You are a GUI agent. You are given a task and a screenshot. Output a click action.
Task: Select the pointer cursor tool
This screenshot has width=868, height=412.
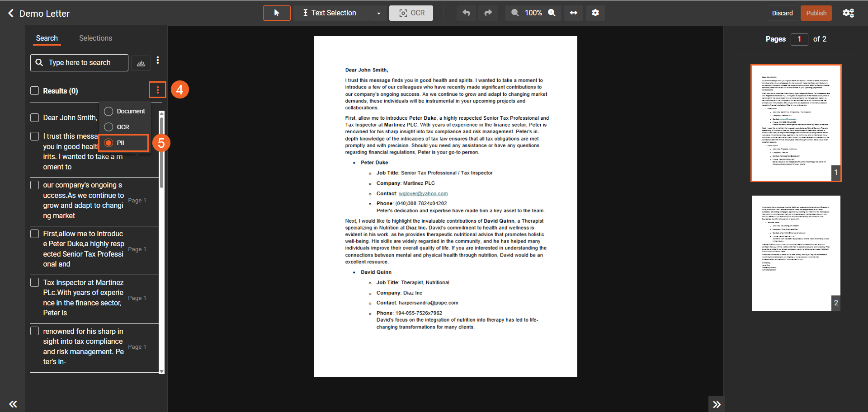click(277, 13)
